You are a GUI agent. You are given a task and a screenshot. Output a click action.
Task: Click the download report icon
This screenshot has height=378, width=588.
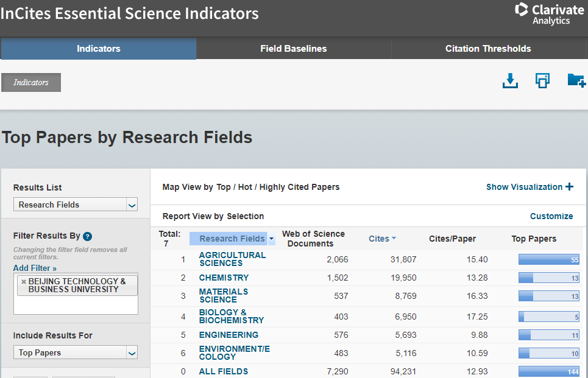[510, 81]
